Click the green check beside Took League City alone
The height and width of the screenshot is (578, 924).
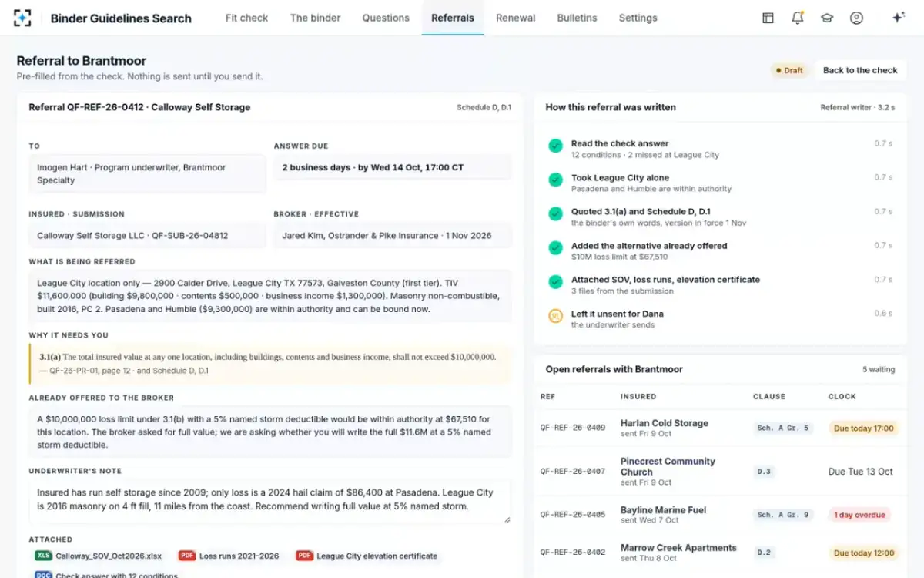click(x=555, y=180)
